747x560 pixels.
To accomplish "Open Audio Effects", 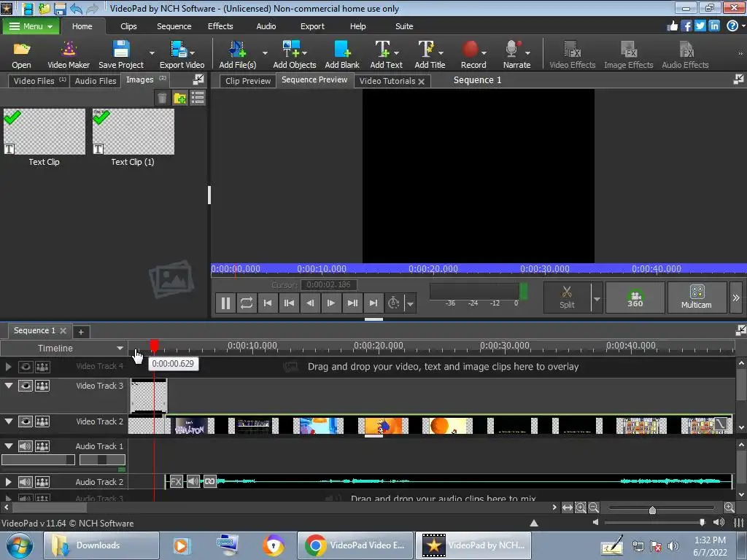I will pyautogui.click(x=685, y=55).
